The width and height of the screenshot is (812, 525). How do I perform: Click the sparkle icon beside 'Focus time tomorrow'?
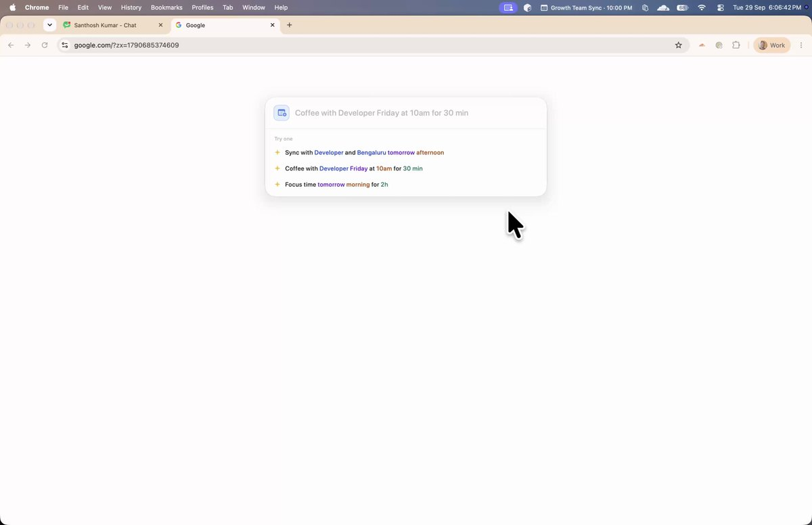(x=277, y=185)
